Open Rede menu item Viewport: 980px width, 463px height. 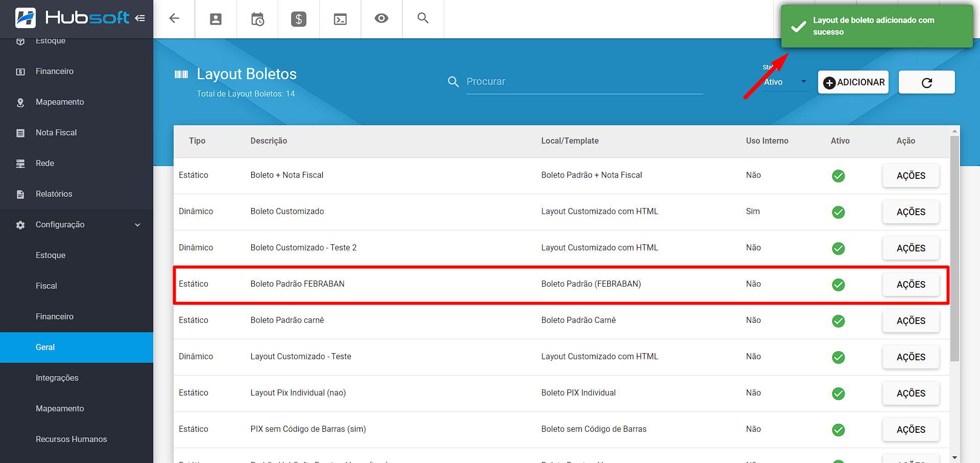pos(77,164)
